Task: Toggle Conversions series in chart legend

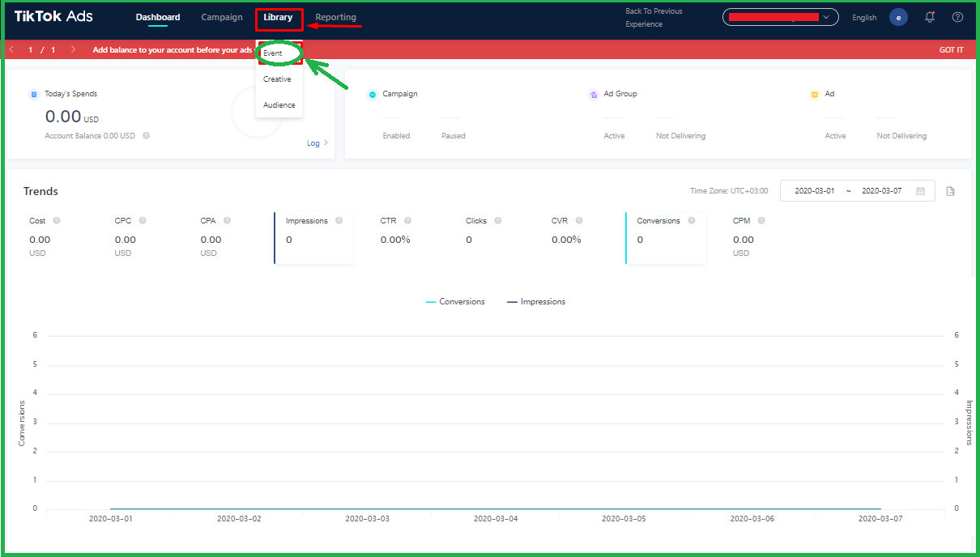Action: pos(455,302)
